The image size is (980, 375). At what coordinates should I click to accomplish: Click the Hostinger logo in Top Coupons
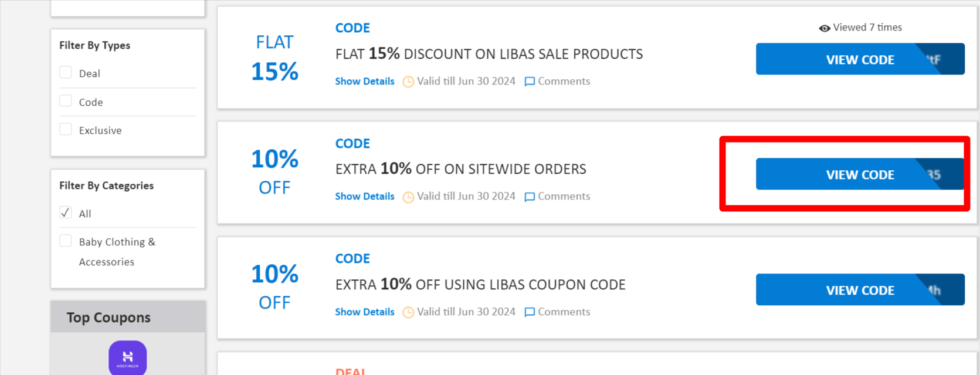pyautogui.click(x=127, y=357)
